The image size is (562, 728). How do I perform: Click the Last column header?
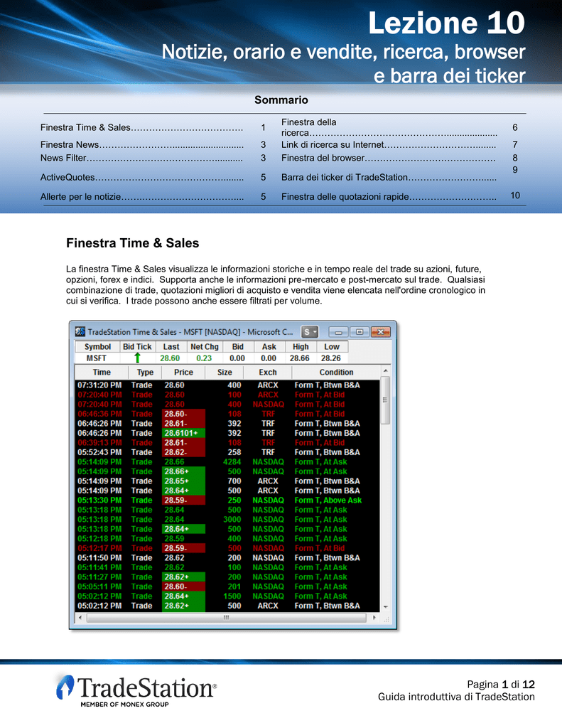click(x=171, y=346)
